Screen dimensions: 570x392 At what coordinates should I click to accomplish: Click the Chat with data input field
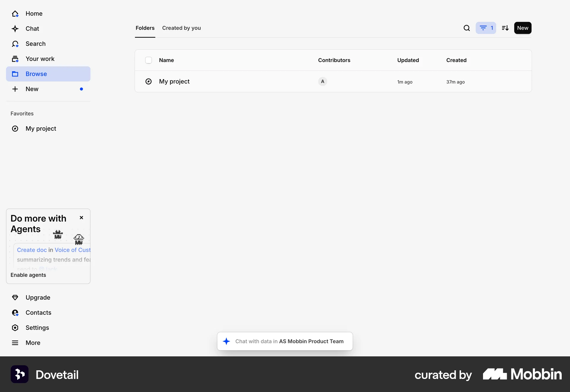coord(289,342)
